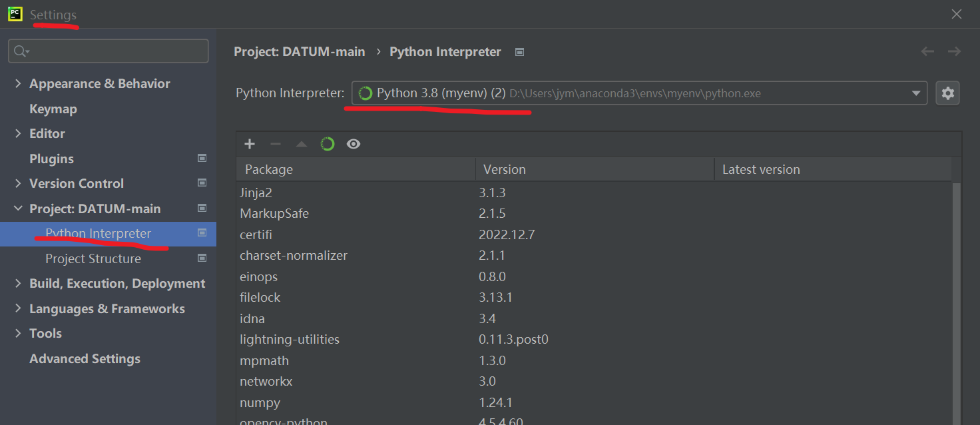Click version 2022.12.7 cell

click(x=507, y=234)
